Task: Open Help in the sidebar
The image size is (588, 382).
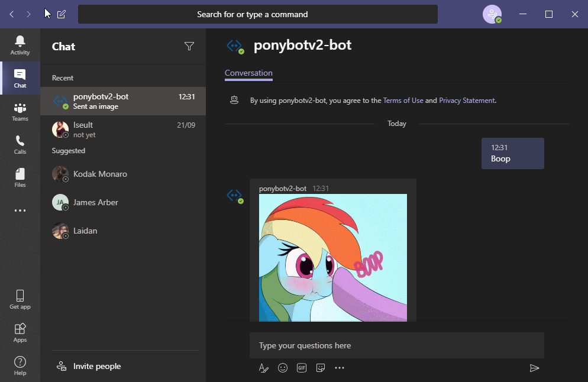Action: (20, 365)
